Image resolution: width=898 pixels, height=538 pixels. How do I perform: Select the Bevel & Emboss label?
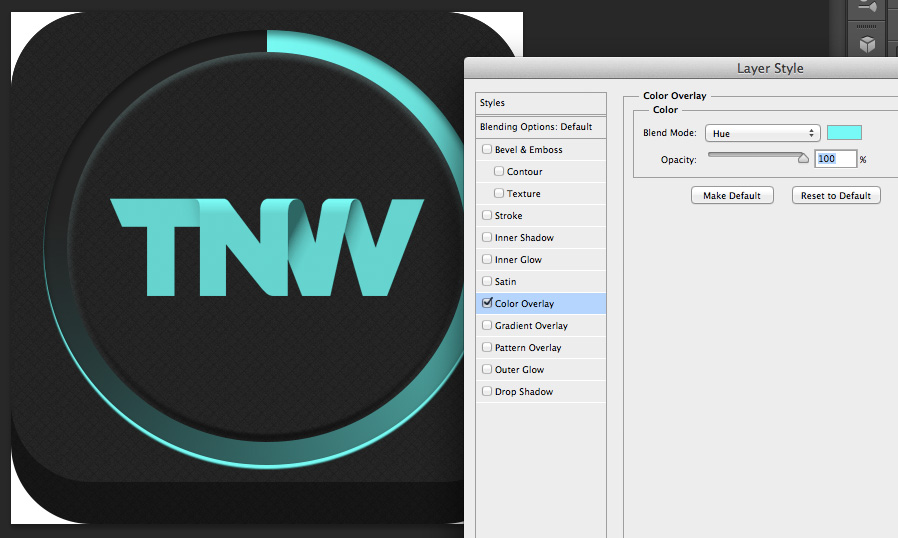point(529,150)
